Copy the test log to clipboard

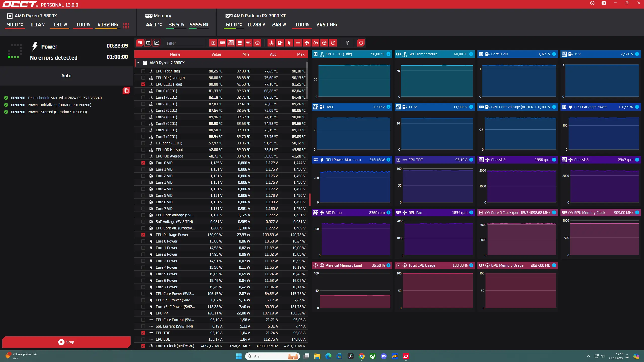point(126,91)
